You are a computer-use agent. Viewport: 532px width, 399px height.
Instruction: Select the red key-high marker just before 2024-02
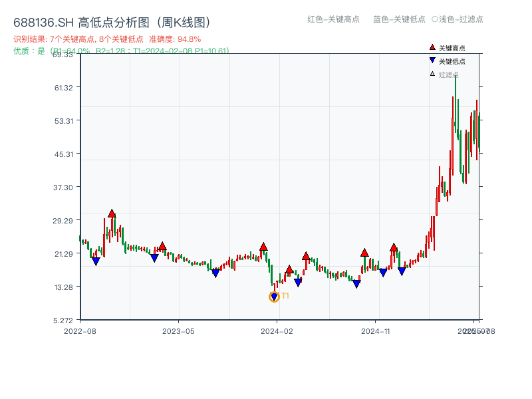click(263, 247)
